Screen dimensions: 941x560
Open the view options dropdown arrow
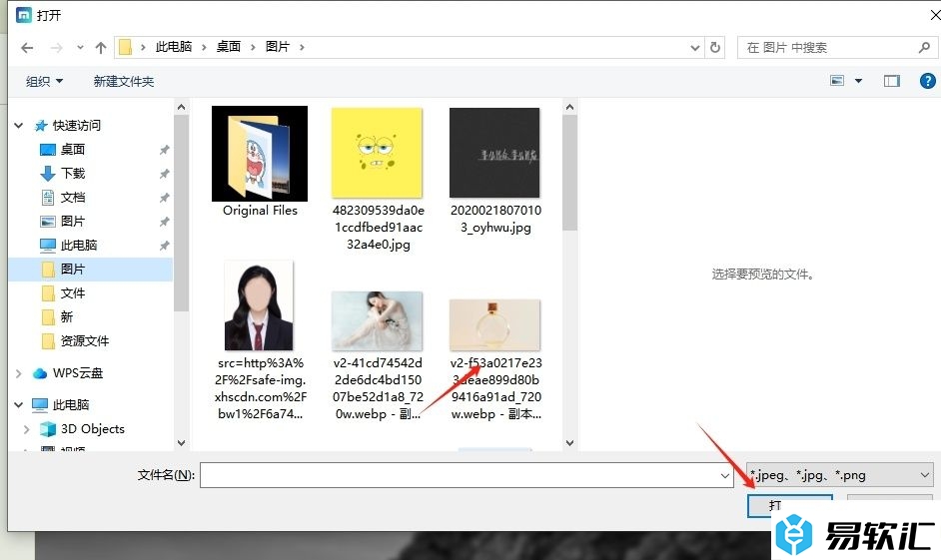[858, 80]
